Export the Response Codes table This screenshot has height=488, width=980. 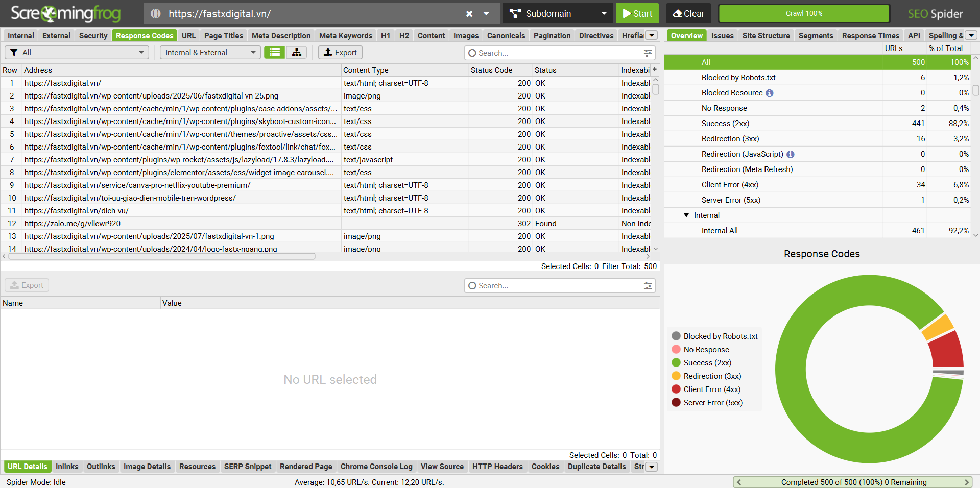pyautogui.click(x=340, y=53)
